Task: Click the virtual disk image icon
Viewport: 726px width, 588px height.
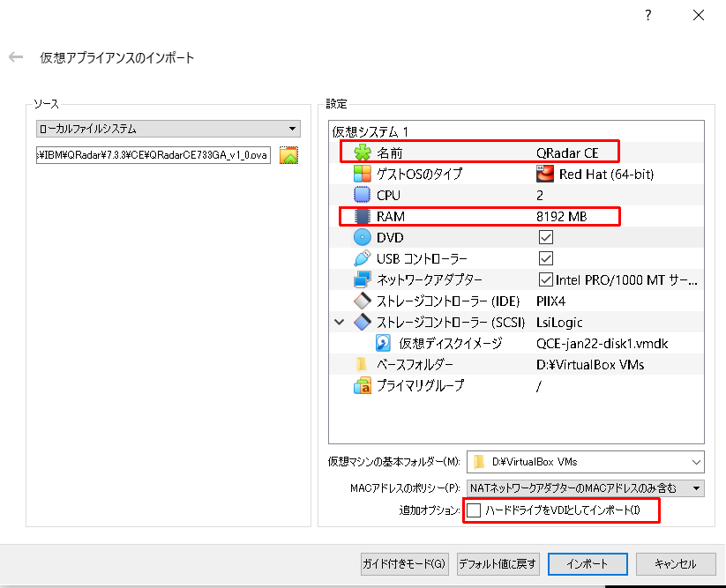Action: pos(383,343)
